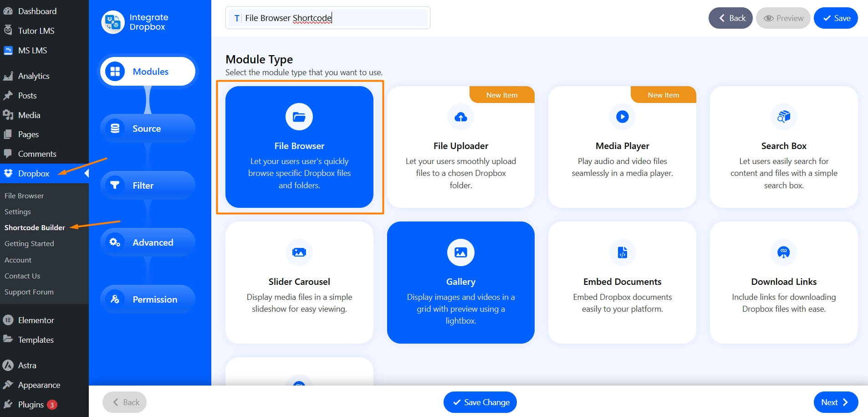Open the Advanced step
The image size is (868, 417).
(148, 242)
